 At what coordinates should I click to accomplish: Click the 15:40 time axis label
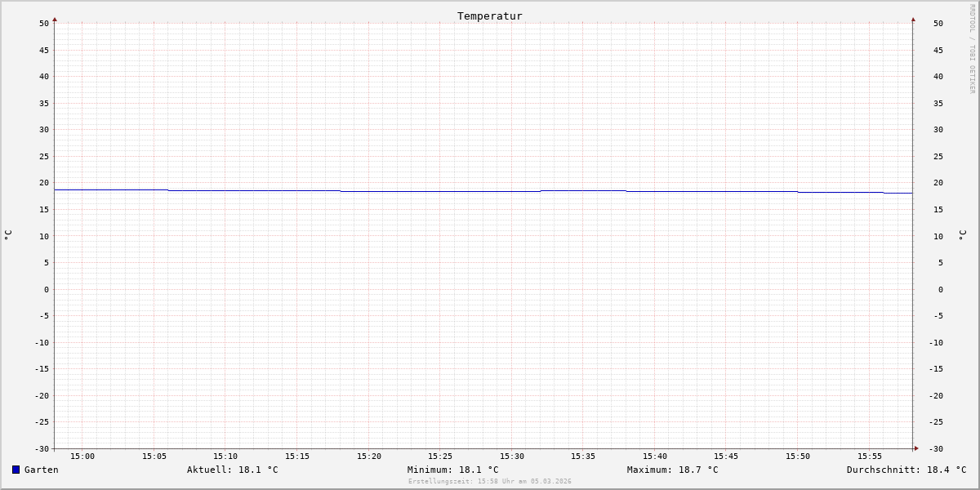click(655, 456)
